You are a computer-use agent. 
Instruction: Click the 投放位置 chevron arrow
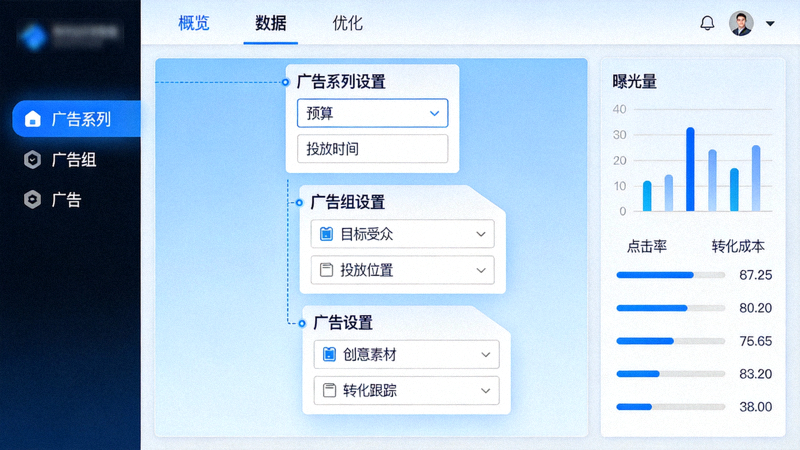pos(481,270)
